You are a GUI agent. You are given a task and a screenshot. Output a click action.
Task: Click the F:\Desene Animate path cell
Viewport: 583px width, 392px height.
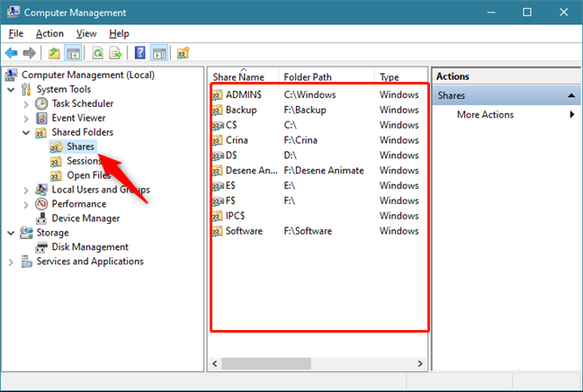[324, 171]
